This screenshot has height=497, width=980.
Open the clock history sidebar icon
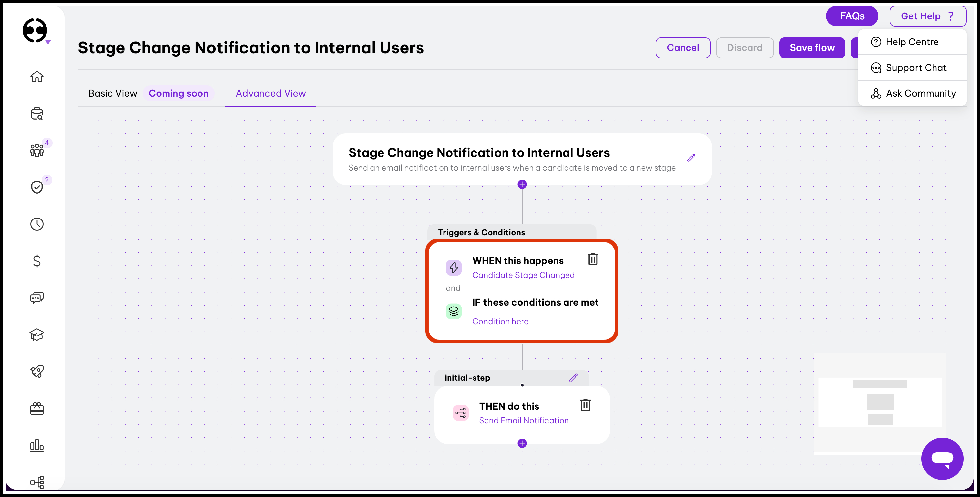click(37, 224)
